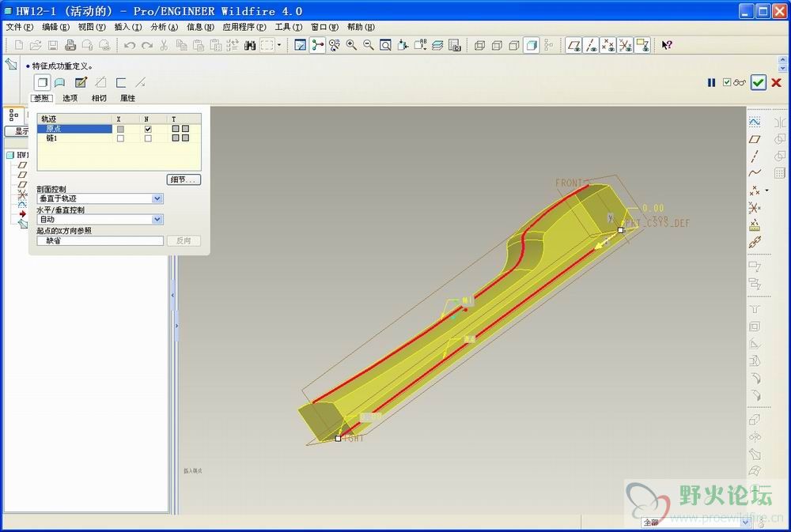Viewport: 791px width, 532px height.
Task: Toggle datum points display
Action: [x=607, y=45]
